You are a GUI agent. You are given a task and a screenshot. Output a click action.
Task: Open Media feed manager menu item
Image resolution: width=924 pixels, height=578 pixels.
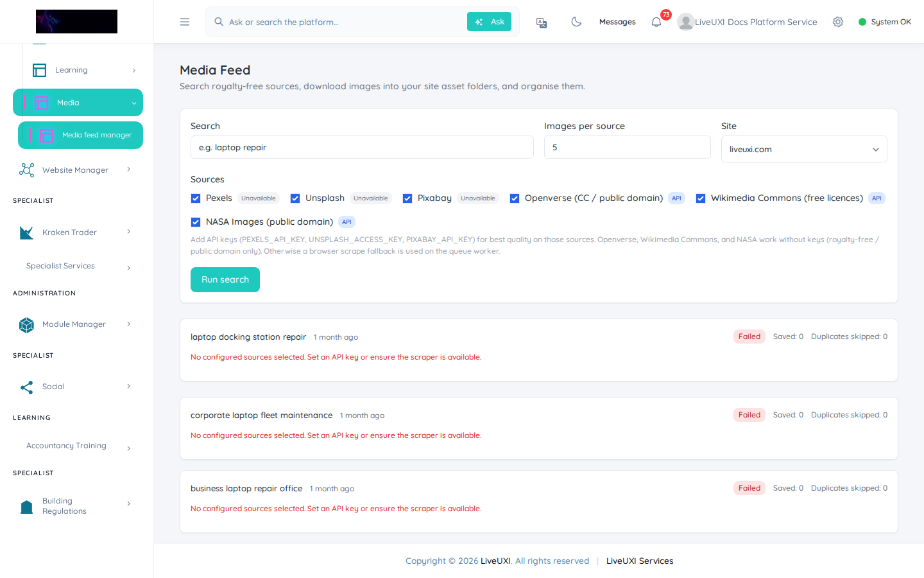(80, 136)
